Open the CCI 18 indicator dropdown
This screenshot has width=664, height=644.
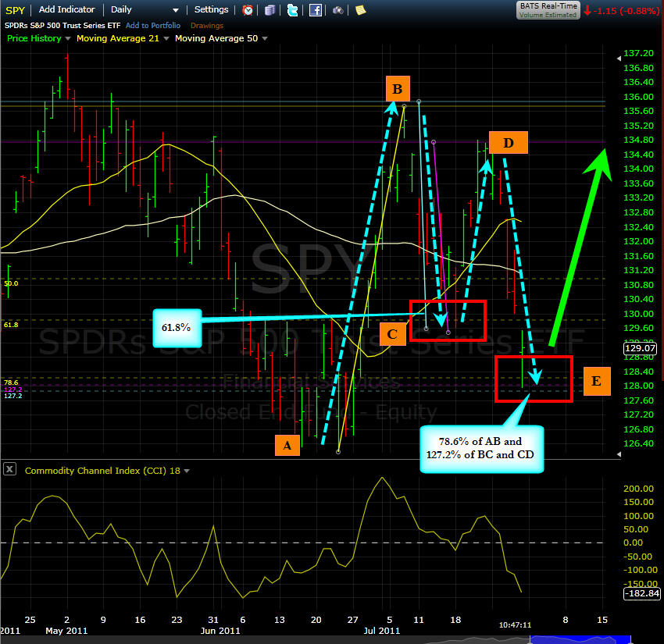pyautogui.click(x=187, y=471)
